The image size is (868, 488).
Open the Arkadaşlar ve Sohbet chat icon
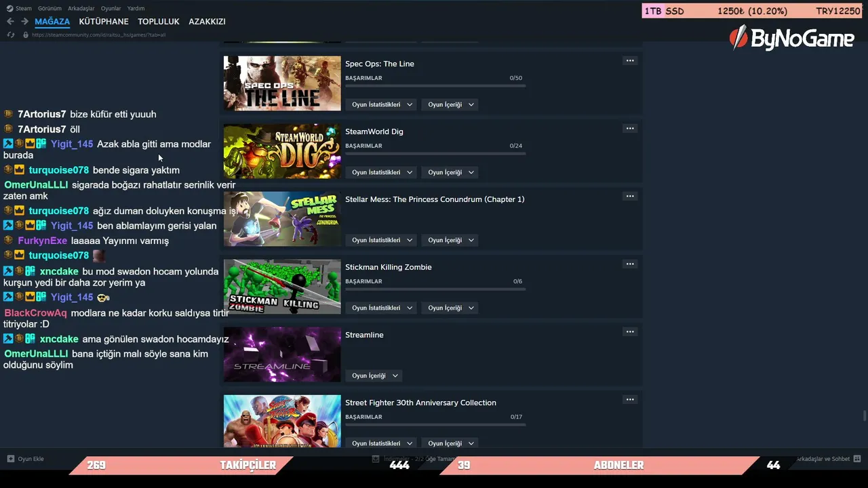[x=857, y=459]
